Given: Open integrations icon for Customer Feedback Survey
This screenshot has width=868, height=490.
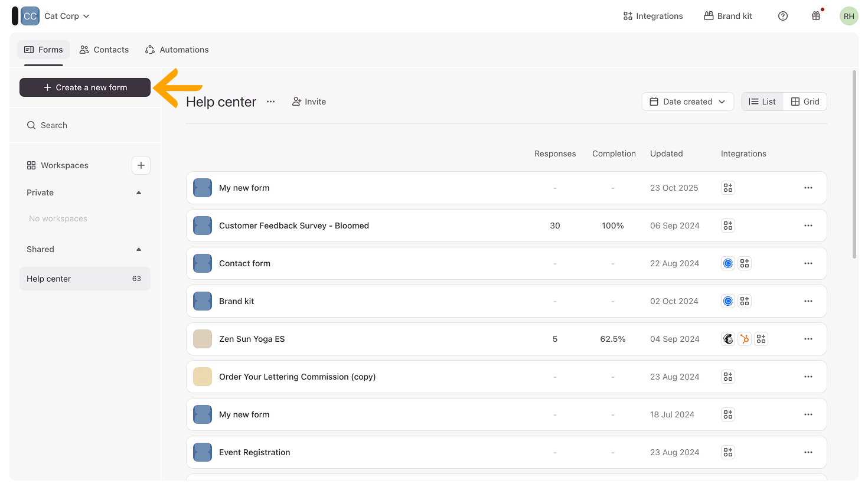Looking at the screenshot, I should [x=728, y=226].
